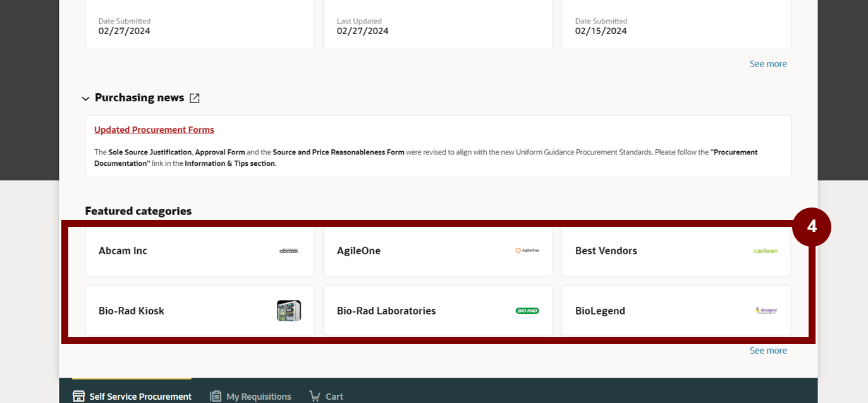Viewport: 868px width, 403px height.
Task: Click the Purchasing news heading
Action: [x=139, y=98]
